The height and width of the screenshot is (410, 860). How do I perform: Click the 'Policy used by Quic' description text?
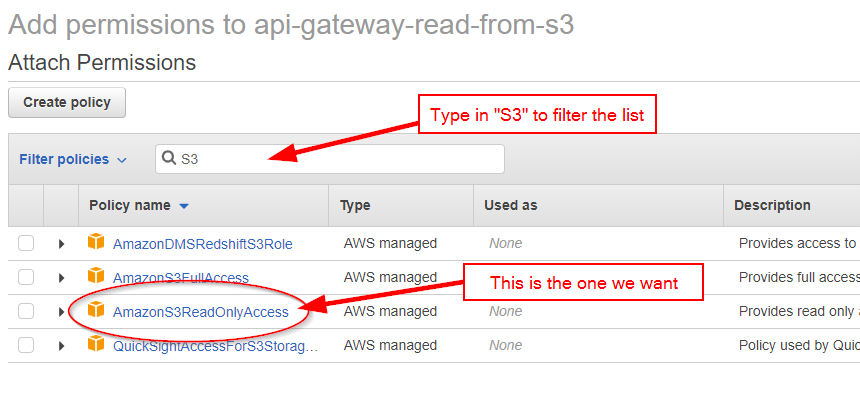tap(799, 345)
